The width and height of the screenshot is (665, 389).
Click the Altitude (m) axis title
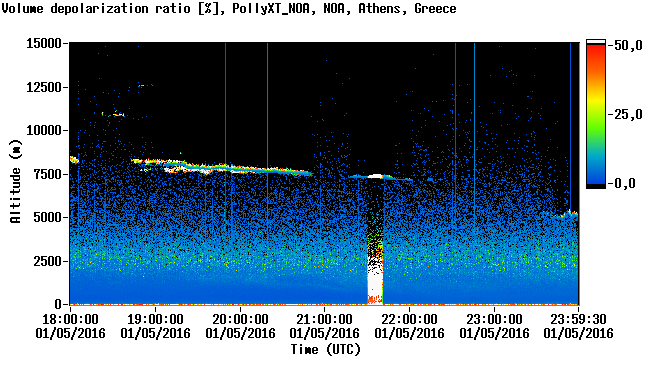[15, 181]
